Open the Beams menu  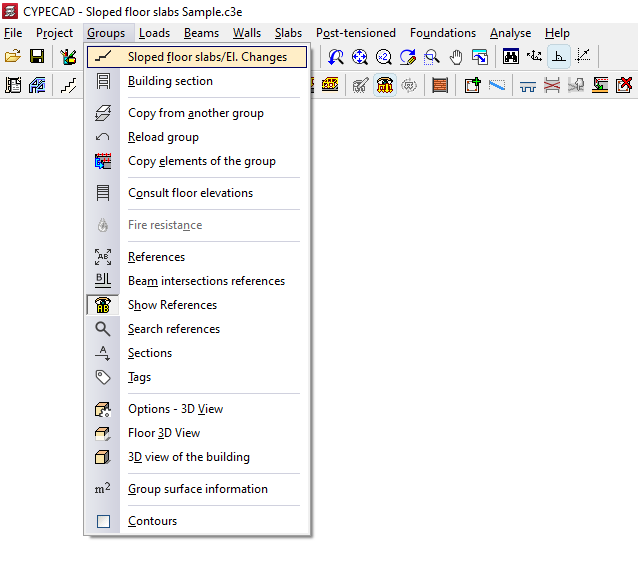(x=201, y=33)
